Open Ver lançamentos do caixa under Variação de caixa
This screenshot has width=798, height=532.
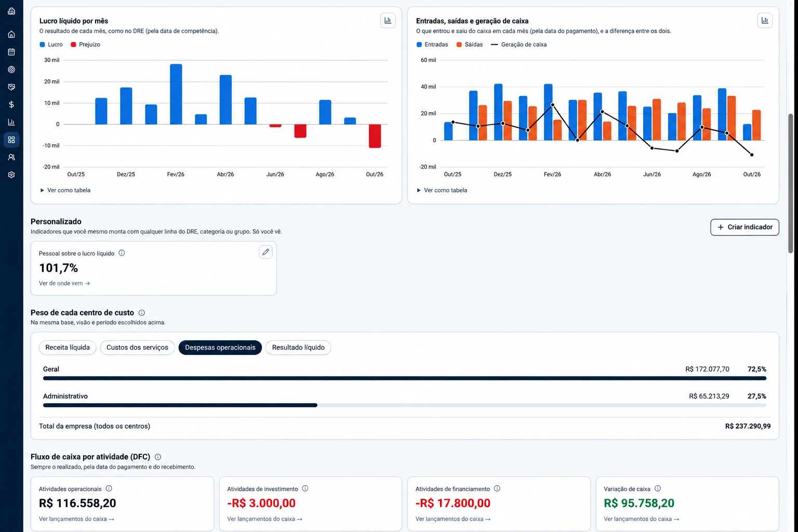coord(642,519)
